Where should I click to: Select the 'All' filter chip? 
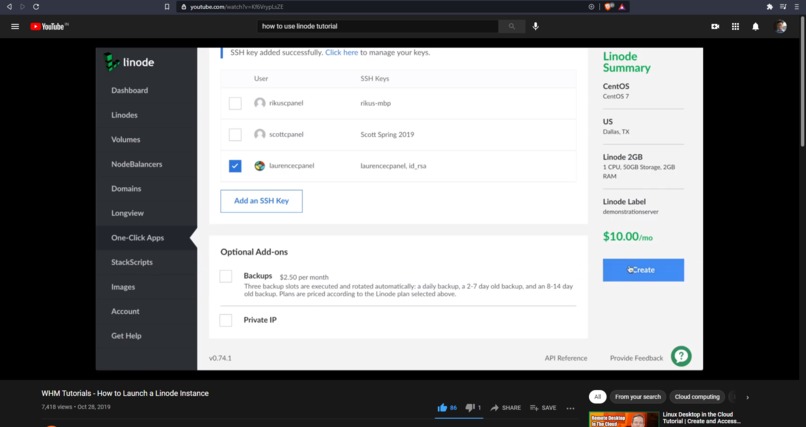(597, 397)
